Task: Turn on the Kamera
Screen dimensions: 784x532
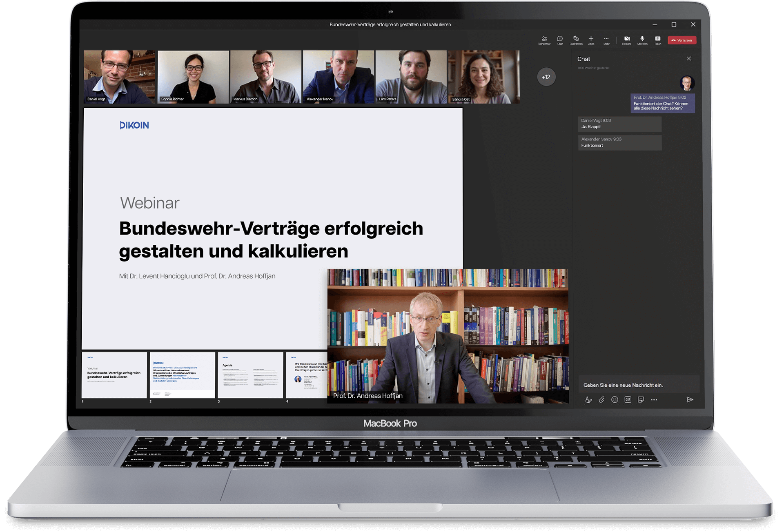Action: coord(627,40)
